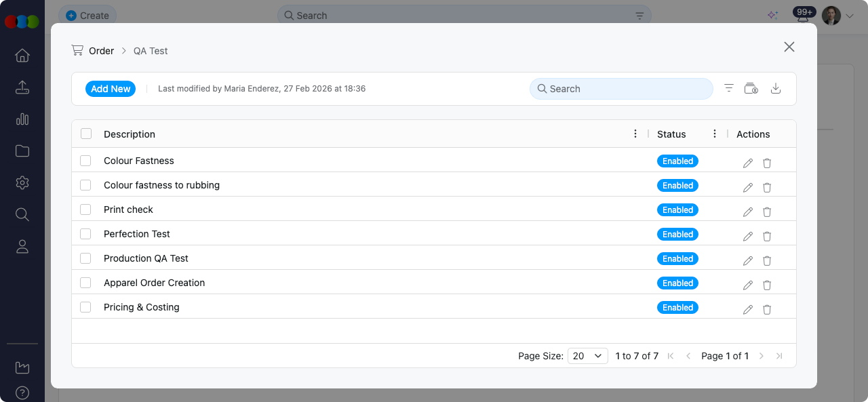Tick the select-all checkbox in the table header
This screenshot has width=868, height=402.
pyautogui.click(x=85, y=134)
